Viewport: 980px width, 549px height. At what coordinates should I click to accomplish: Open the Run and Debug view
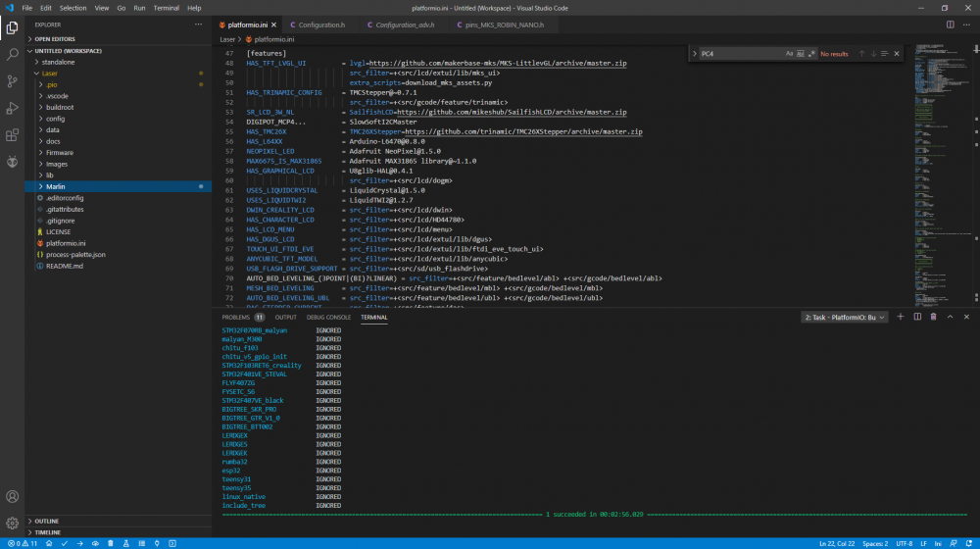12,108
